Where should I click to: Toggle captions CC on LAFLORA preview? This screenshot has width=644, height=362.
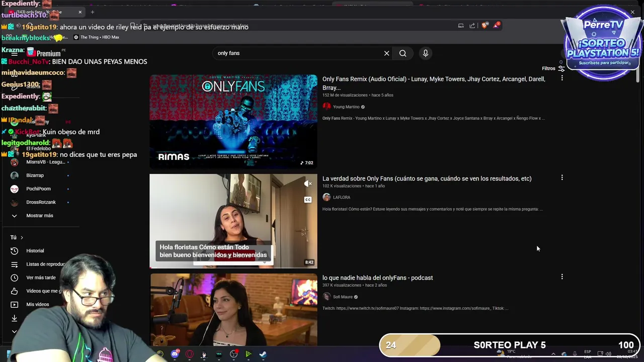(x=308, y=200)
